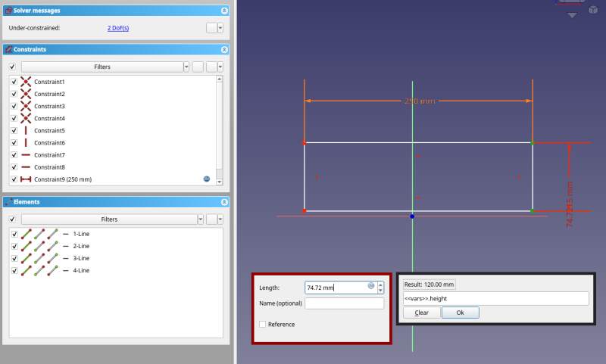
Task: Open the Elements Filters dropdown
Action: 200,219
